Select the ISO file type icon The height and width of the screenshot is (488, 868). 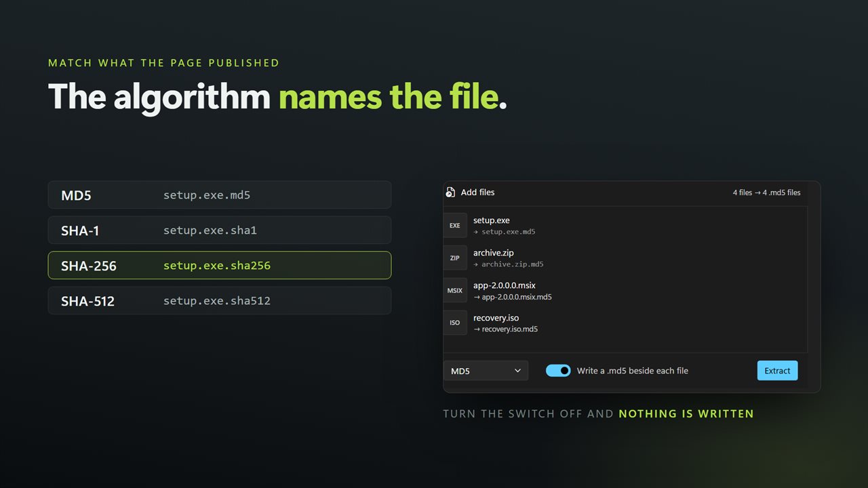455,323
